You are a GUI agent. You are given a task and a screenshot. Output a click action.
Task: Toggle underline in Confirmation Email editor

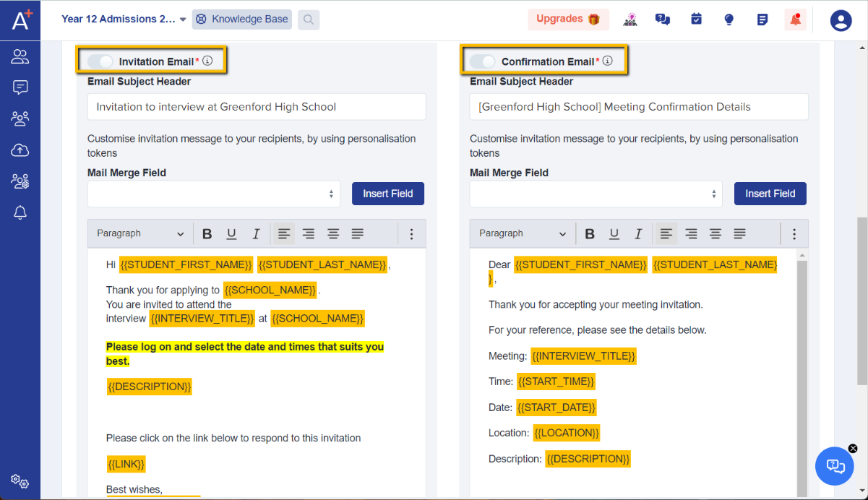pos(614,234)
